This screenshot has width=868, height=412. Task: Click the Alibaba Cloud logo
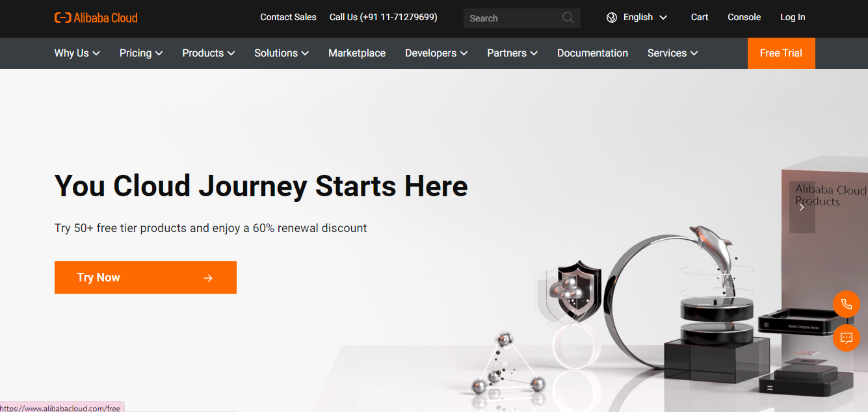pyautogui.click(x=96, y=18)
